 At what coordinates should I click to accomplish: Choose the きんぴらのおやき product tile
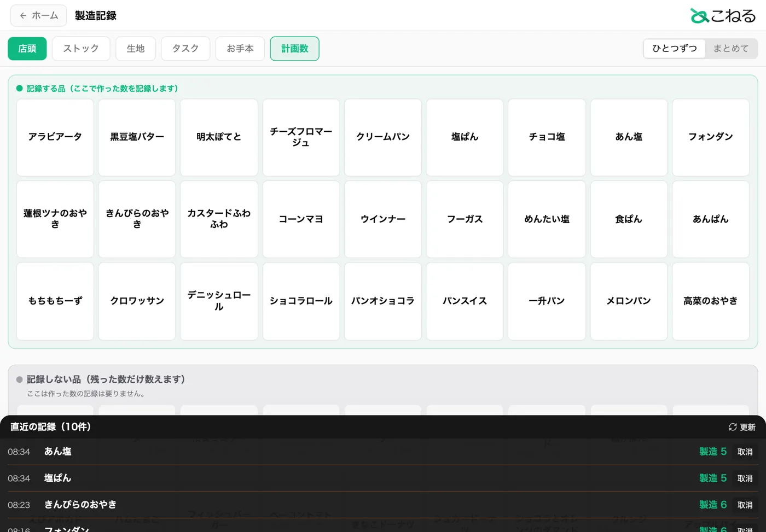pos(137,219)
